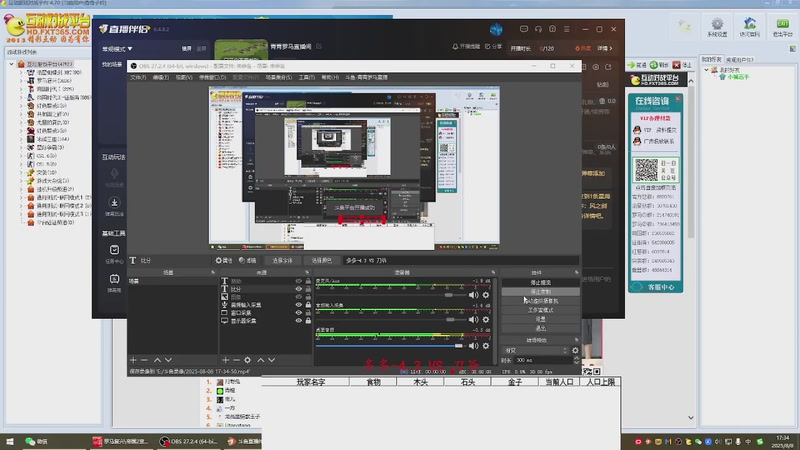This screenshot has height=450, width=800.
Task: Mute the second mixer track speaker icon
Action: coord(473,320)
